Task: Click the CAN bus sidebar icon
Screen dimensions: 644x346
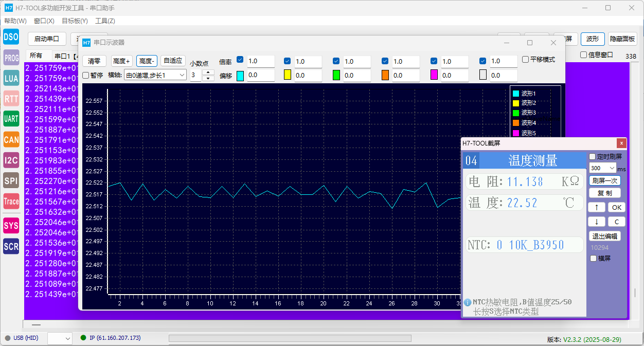Action: point(11,139)
